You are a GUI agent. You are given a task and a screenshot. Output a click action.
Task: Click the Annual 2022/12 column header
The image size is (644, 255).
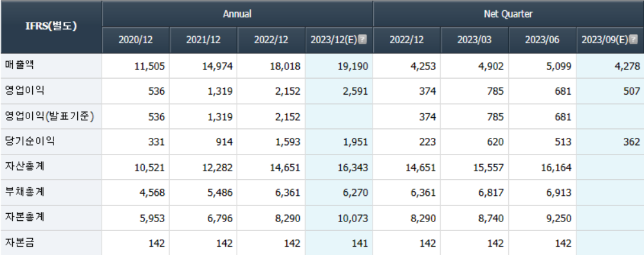[x=271, y=40]
